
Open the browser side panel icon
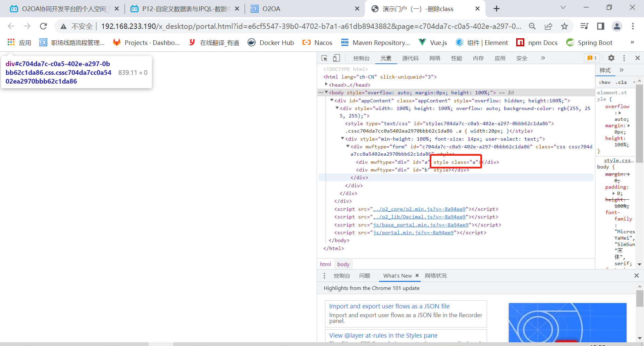(600, 26)
